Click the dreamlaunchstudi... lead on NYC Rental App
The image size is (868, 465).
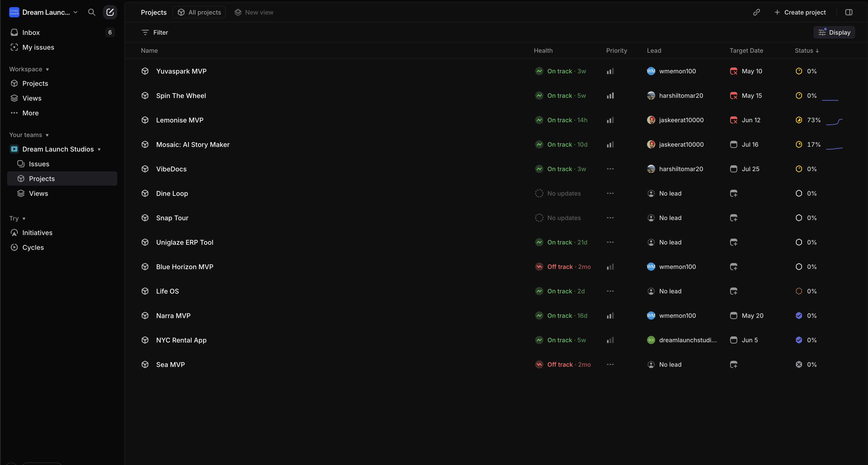tap(682, 340)
